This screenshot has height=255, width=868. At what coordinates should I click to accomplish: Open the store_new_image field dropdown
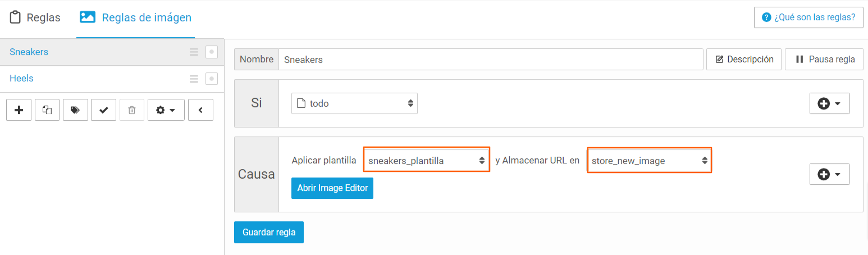650,161
